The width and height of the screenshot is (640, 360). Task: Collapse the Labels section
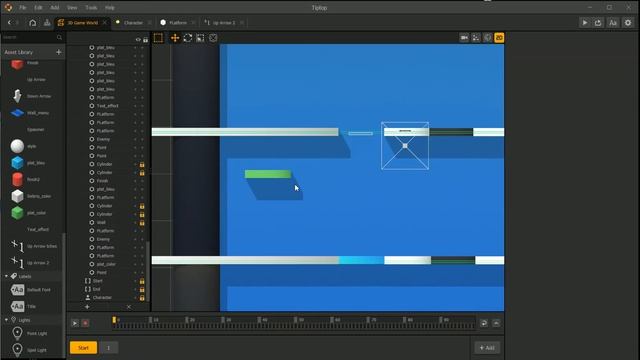click(6, 276)
